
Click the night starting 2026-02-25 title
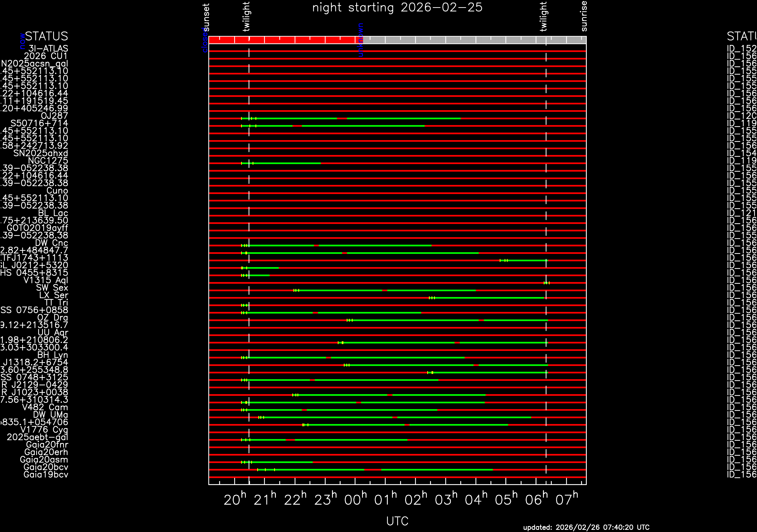tap(397, 7)
